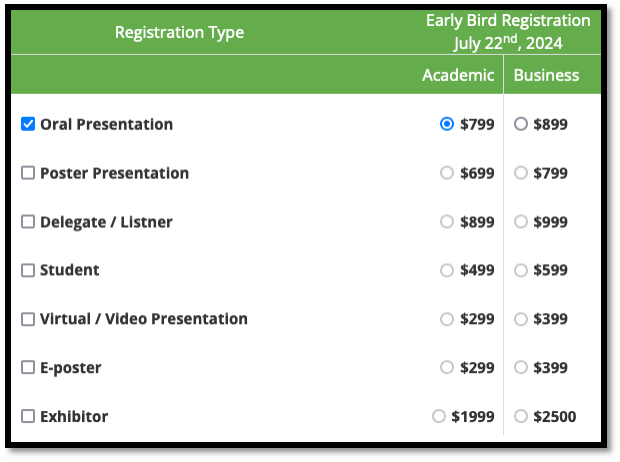Pick Delegate Business $999 radio button

click(x=520, y=222)
